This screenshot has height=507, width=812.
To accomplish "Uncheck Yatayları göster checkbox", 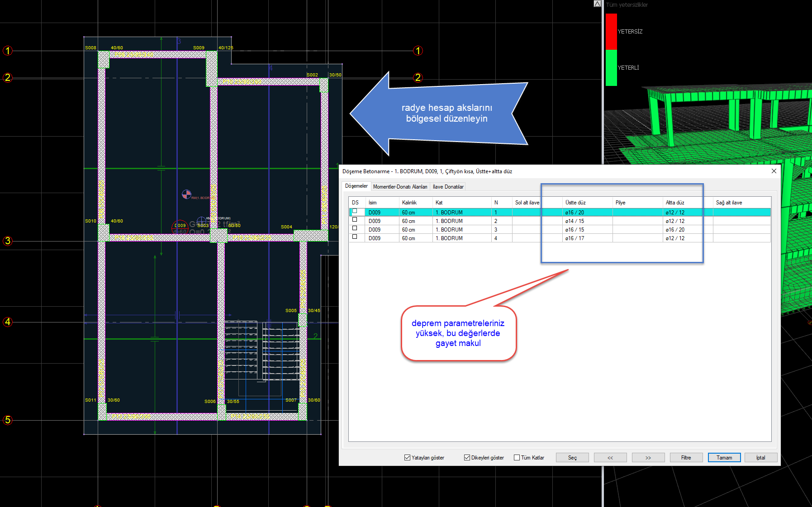I will (407, 458).
